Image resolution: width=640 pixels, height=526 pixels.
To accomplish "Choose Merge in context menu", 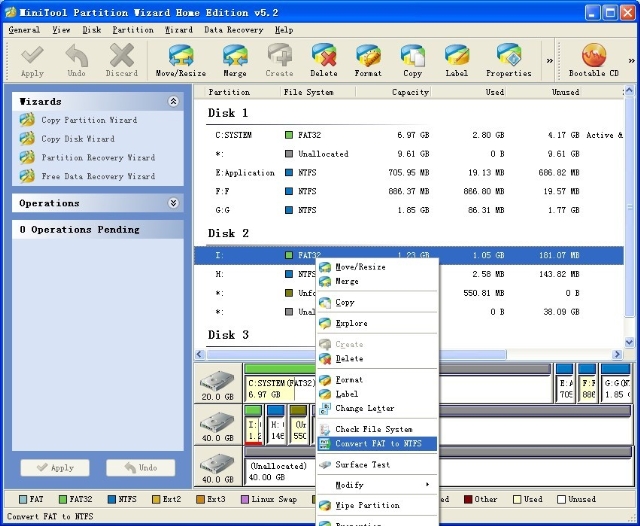I will pos(377,281).
